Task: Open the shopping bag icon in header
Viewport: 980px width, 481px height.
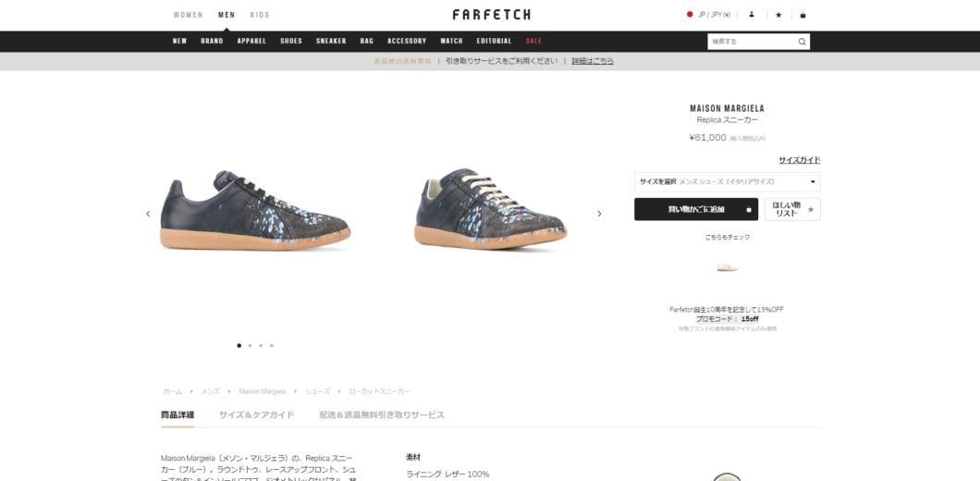Action: [x=803, y=15]
